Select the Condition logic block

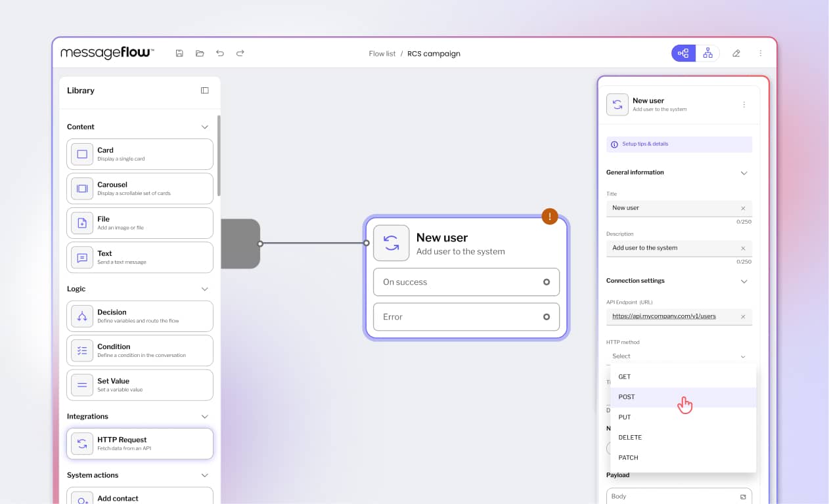coord(140,350)
